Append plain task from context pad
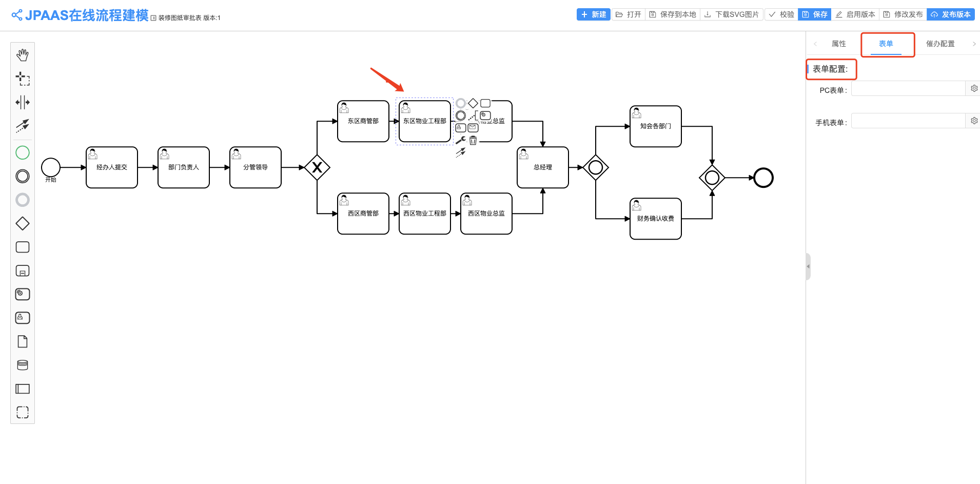The width and height of the screenshot is (980, 484). coord(485,103)
